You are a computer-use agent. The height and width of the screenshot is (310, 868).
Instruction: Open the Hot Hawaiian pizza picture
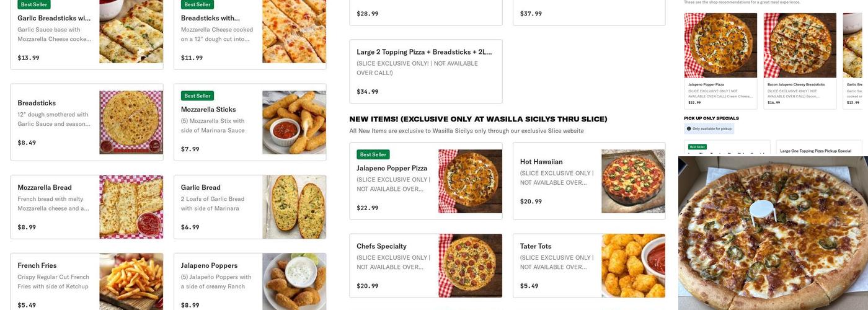tap(633, 181)
